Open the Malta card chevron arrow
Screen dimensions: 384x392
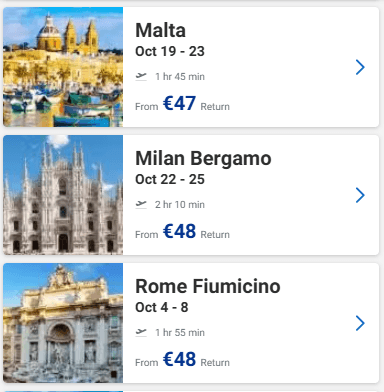click(360, 67)
